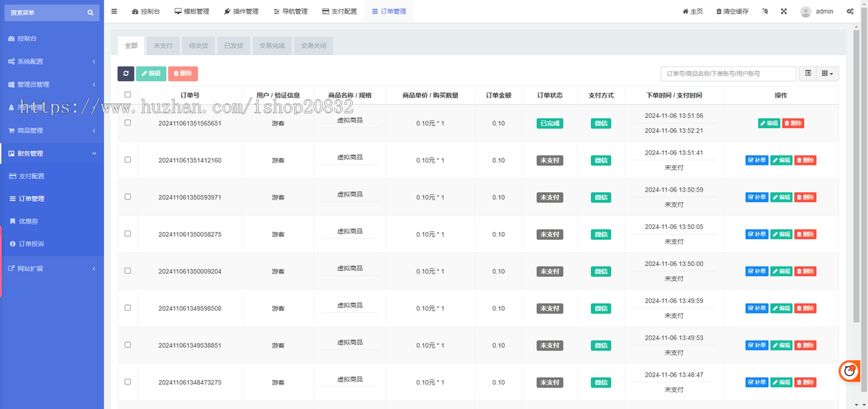Toggle the sidebar hamburger menu icon
The height and width of the screenshot is (409, 868).
click(114, 12)
